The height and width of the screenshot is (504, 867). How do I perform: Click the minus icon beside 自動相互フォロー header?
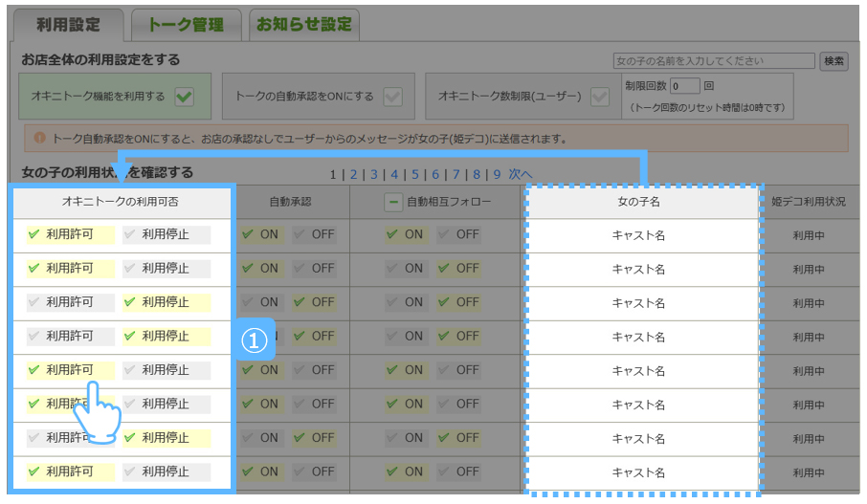point(392,203)
